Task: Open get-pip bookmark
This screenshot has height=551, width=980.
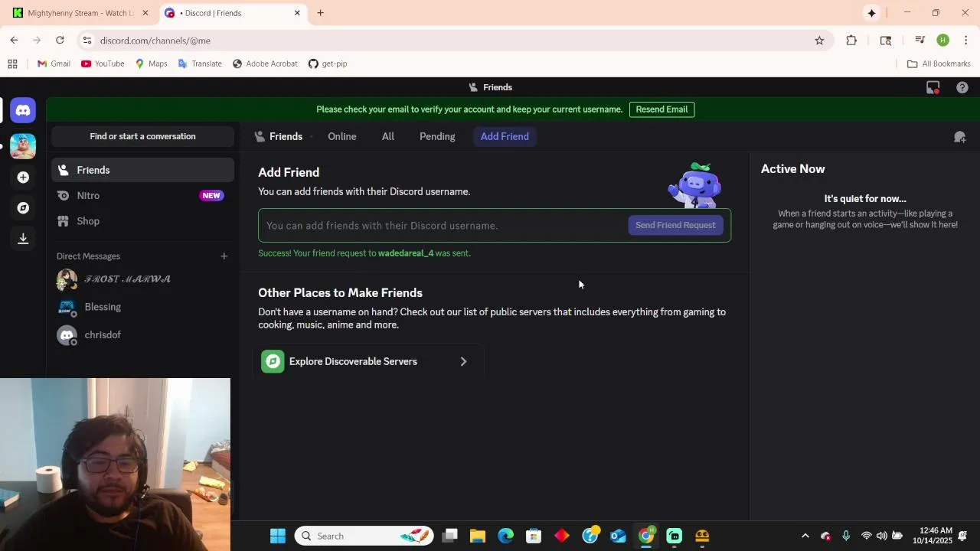Action: click(x=328, y=64)
